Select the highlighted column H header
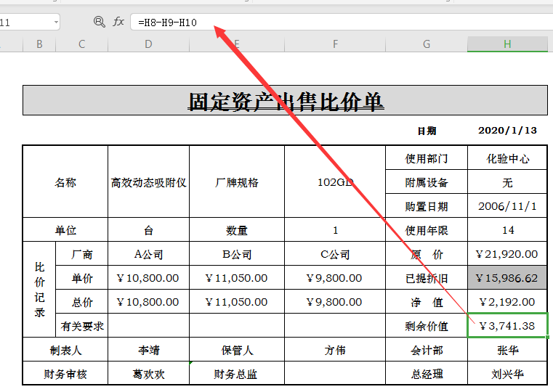This screenshot has height=392, width=553. [x=507, y=44]
